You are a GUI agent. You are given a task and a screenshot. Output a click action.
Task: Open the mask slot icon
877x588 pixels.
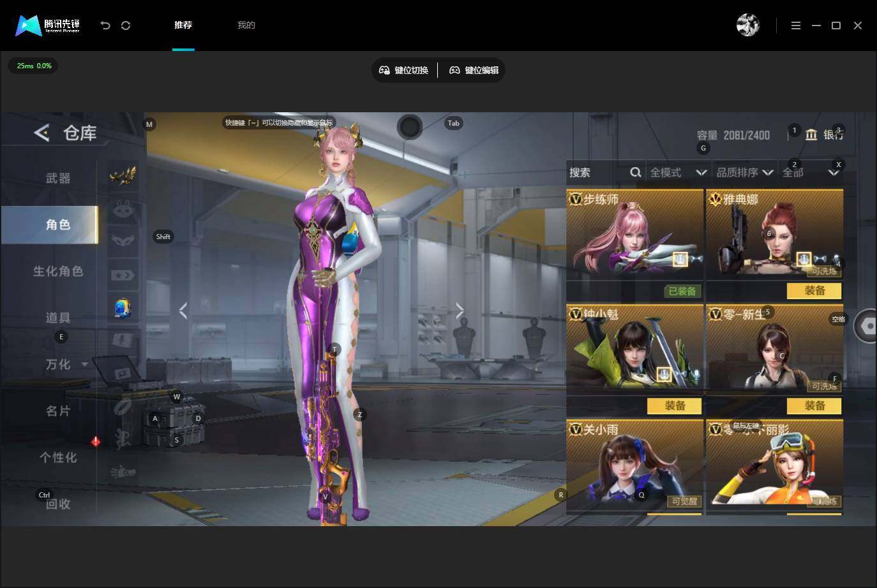click(x=123, y=240)
